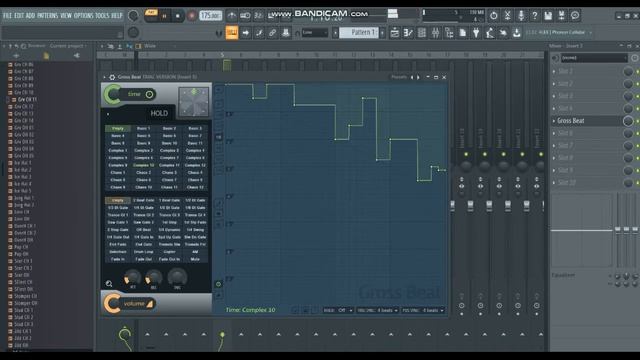Select Grv CH 11 in the browser
The height and width of the screenshot is (360, 640).
click(x=26, y=100)
